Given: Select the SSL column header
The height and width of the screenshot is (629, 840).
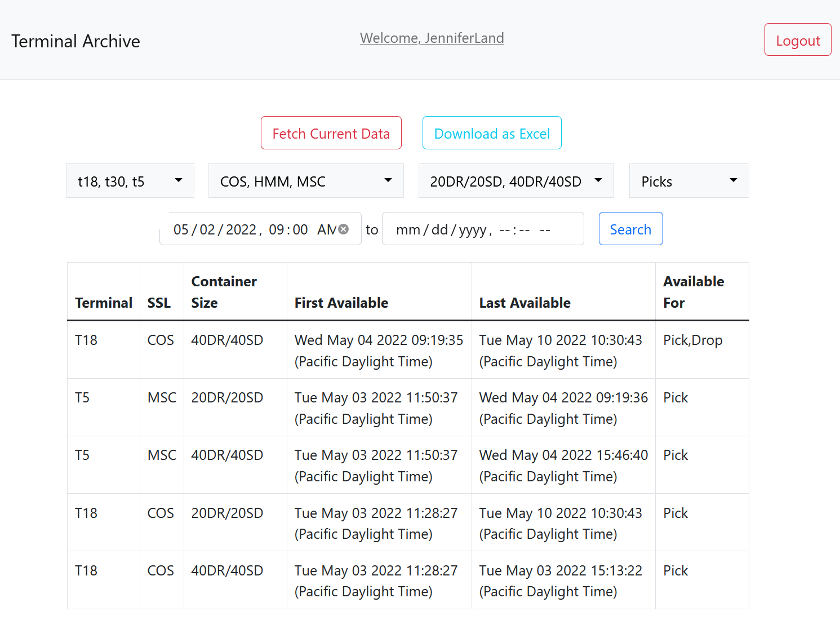Looking at the screenshot, I should click(159, 303).
